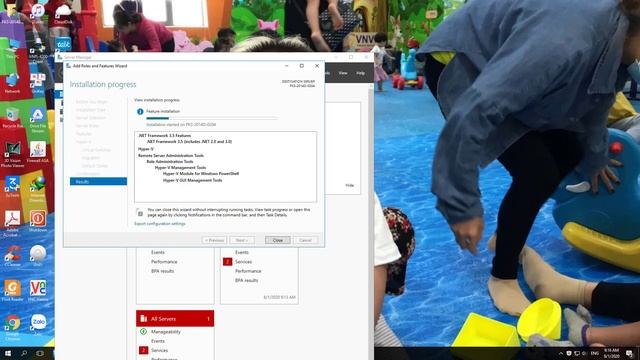Launch the Internet Download Manager desktop shortcut
640x360 pixels.
tap(38, 188)
